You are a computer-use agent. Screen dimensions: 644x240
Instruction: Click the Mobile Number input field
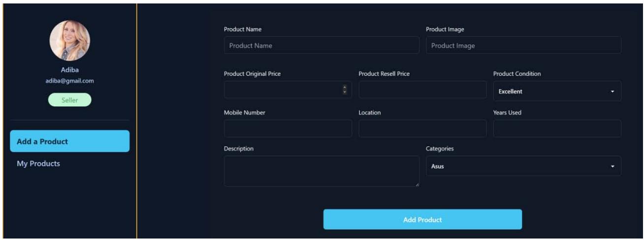coord(288,129)
